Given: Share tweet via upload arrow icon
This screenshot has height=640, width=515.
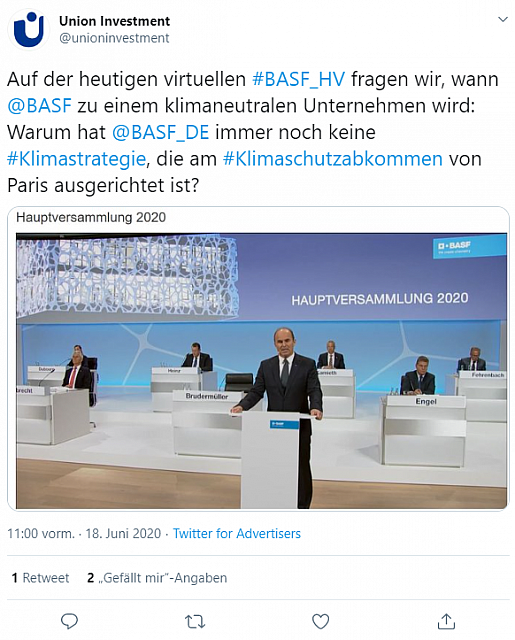Looking at the screenshot, I should [446, 621].
